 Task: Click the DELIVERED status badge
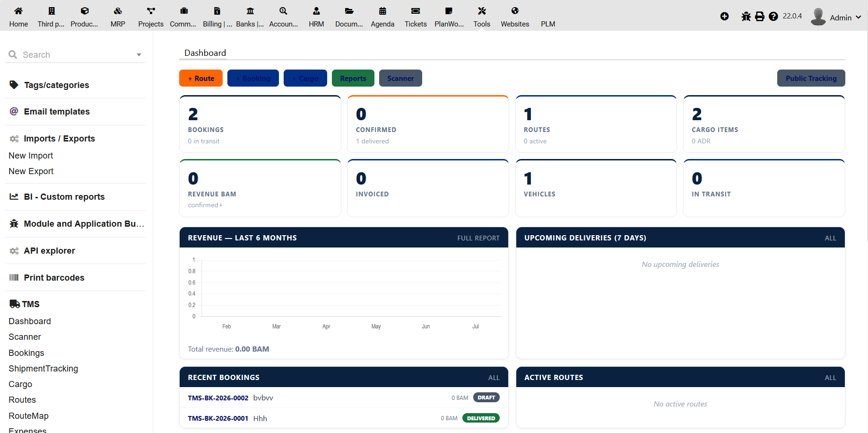click(x=481, y=418)
